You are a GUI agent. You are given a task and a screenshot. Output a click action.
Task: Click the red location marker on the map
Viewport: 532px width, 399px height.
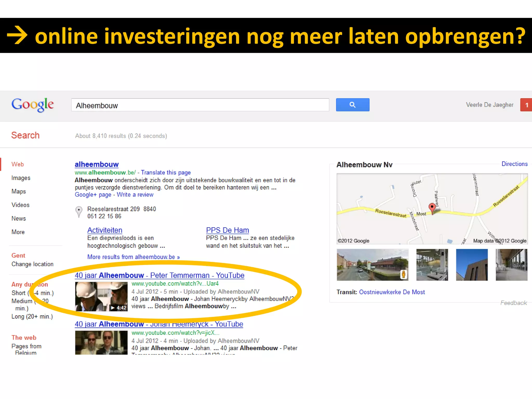(432, 209)
